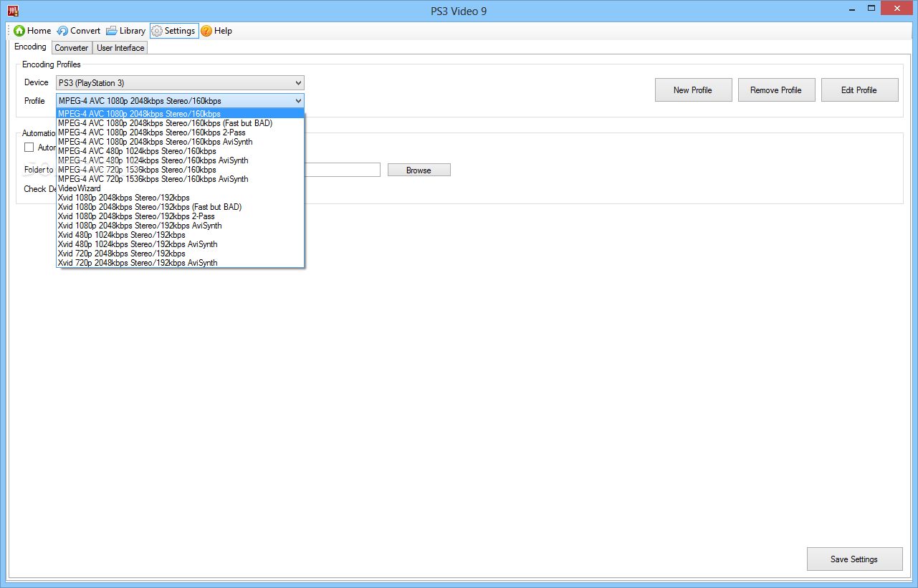Collapse the Profile dropdown arrow
Image resolution: width=918 pixels, height=588 pixels.
[x=298, y=101]
